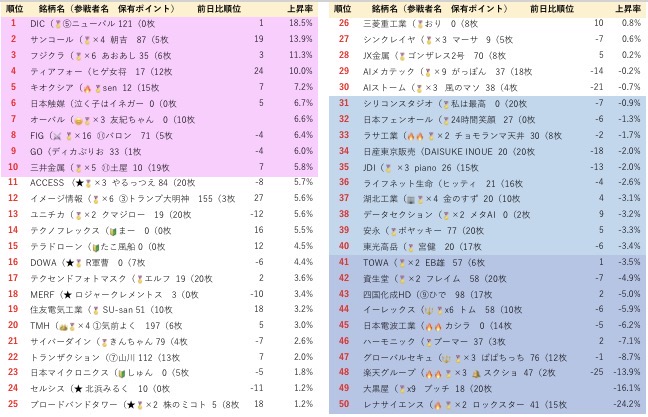Click the left table's 前日比順位 header
Viewport: 648px width, 417px height.
[219, 9]
